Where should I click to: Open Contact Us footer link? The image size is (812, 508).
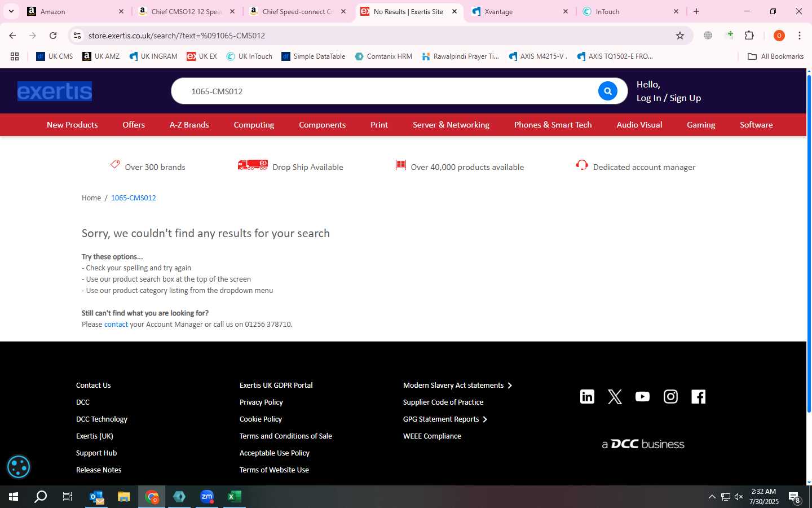(94, 386)
